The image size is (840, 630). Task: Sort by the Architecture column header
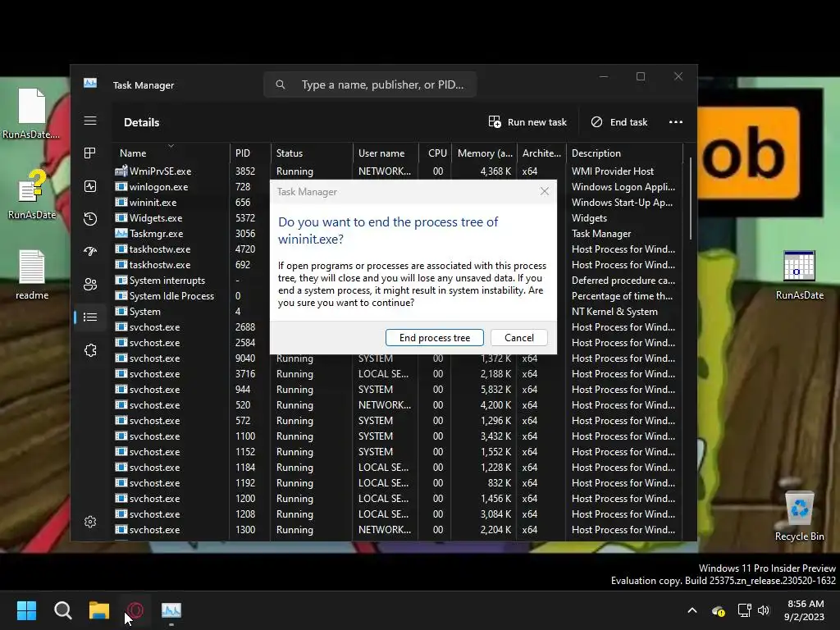541,153
